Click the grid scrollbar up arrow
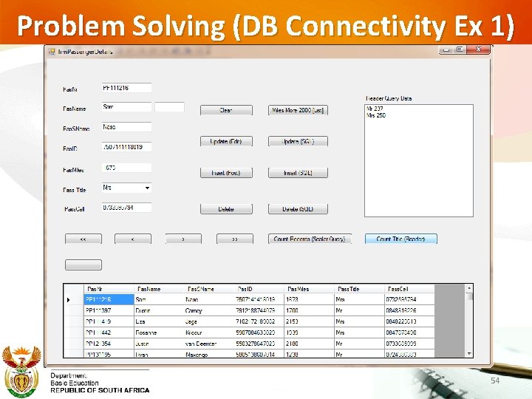This screenshot has width=532, height=399. coord(470,288)
